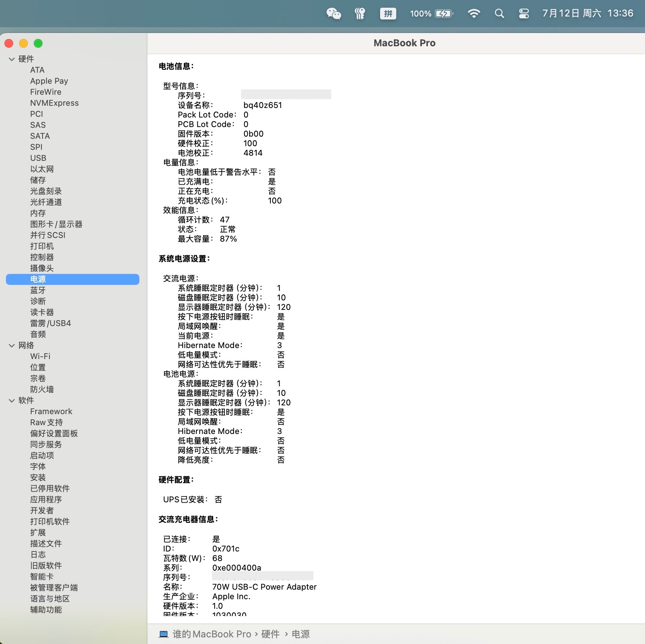Open the Wi-Fi menu bar icon
Screen dimensions: 645x644
point(474,14)
